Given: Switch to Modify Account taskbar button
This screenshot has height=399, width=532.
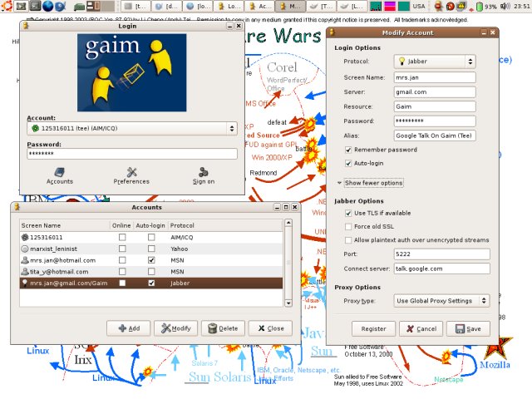Looking at the screenshot, I should (292, 6).
